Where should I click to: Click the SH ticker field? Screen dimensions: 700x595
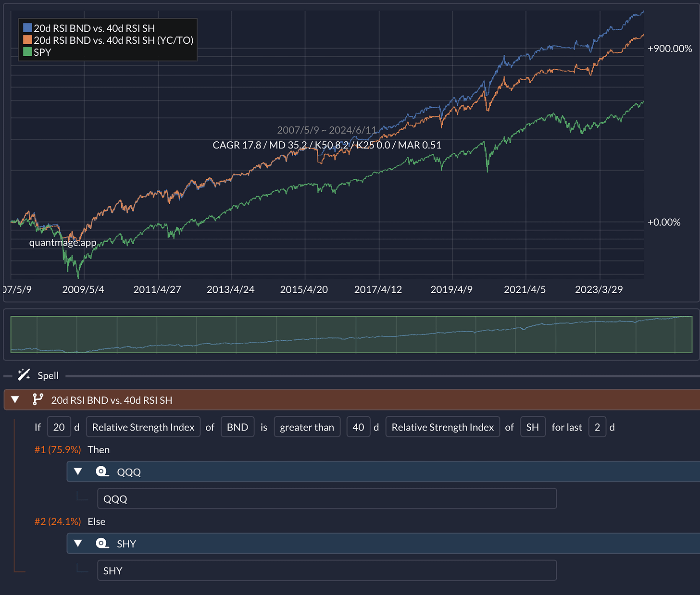tap(533, 427)
